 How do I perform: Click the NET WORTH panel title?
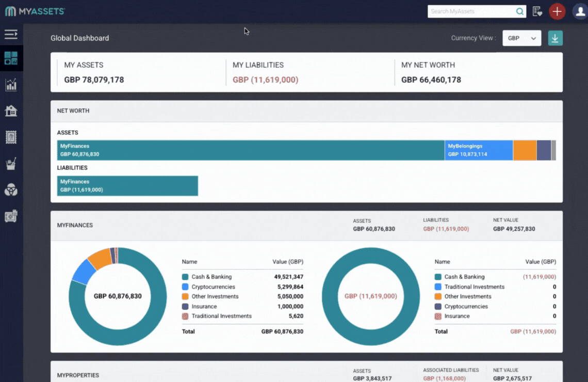tap(73, 110)
